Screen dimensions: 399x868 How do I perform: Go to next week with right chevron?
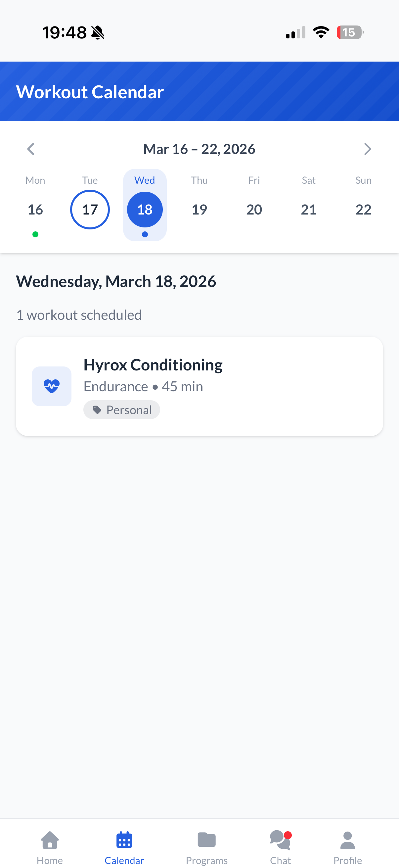point(367,149)
